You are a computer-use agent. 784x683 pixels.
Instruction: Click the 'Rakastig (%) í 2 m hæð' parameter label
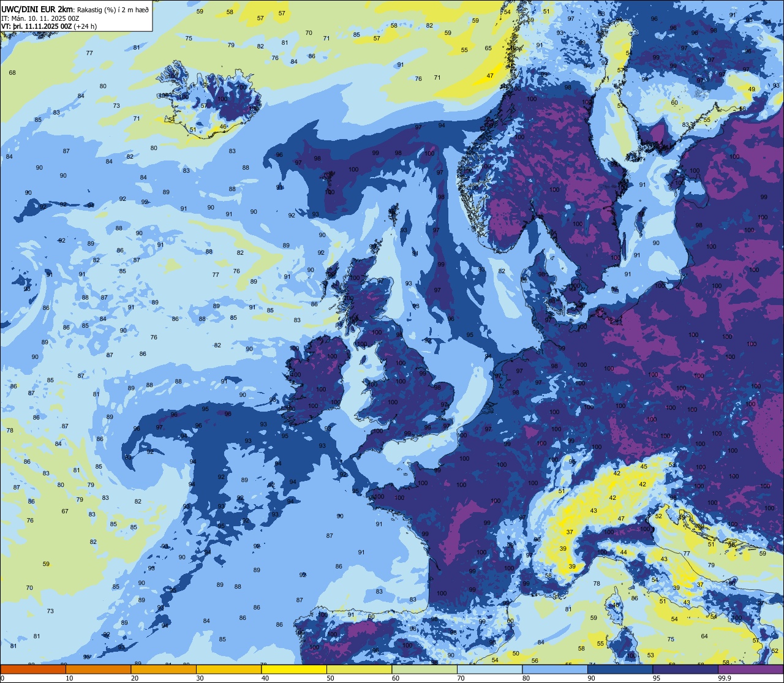click(113, 10)
